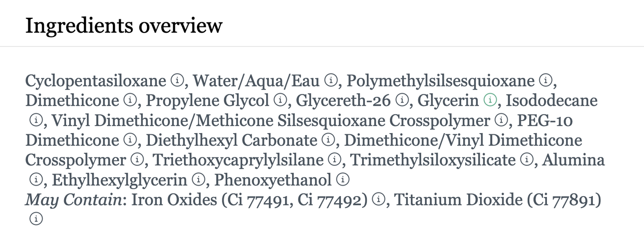Click the info icon for Alumina
Viewport: 644px width, 230px height.
coord(36,179)
